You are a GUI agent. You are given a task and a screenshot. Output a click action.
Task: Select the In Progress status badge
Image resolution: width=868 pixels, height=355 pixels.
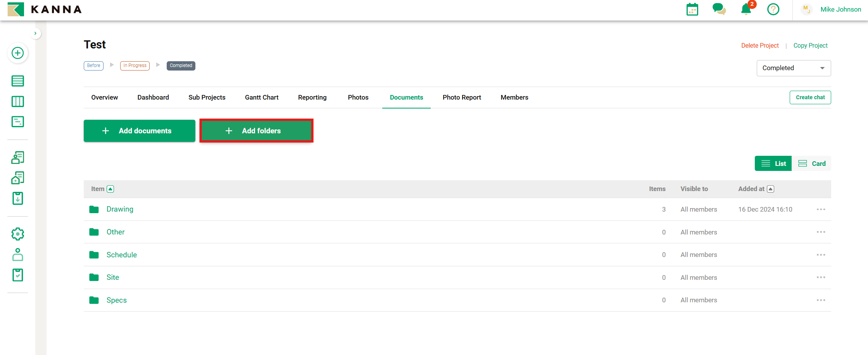coord(135,65)
